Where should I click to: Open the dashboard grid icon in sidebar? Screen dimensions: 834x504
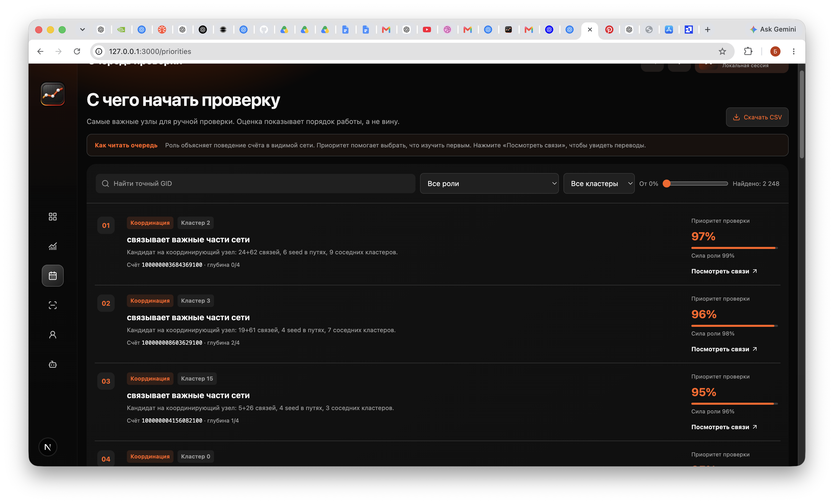point(52,216)
